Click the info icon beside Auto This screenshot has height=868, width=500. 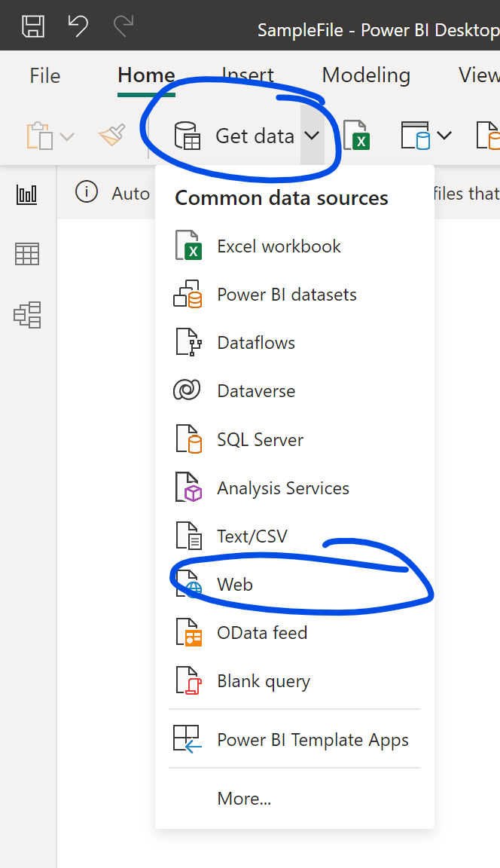87,192
